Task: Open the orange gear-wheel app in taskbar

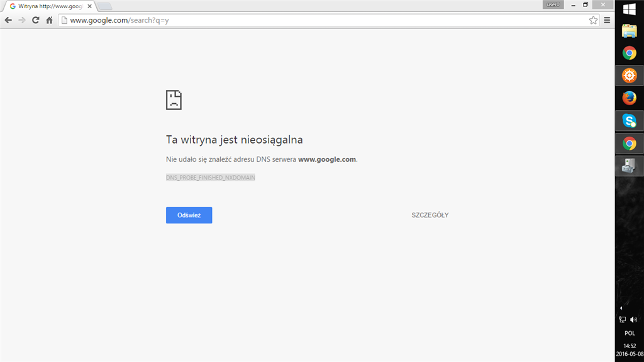Action: (629, 76)
